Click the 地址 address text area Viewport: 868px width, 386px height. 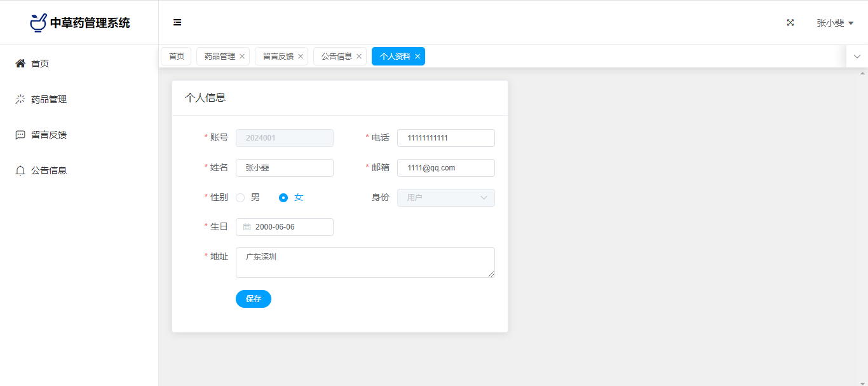tap(365, 263)
